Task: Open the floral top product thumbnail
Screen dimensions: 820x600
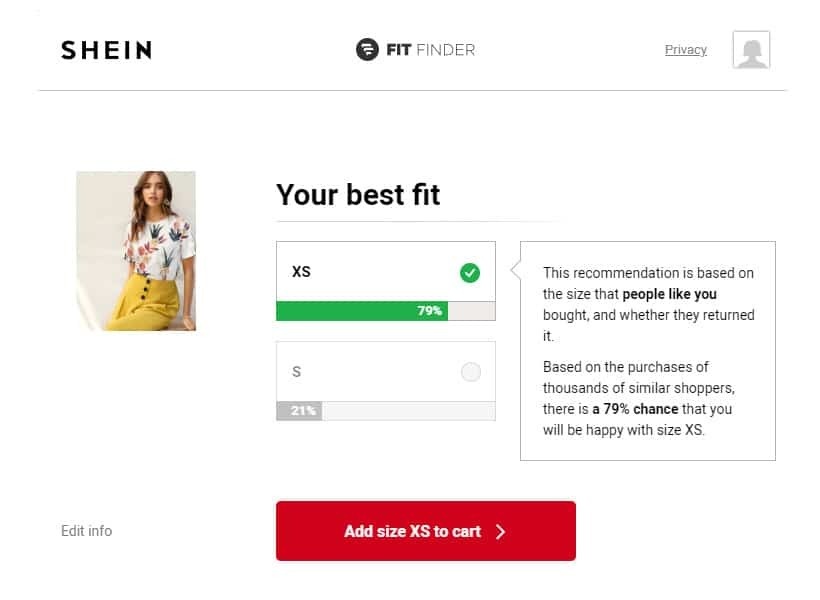Action: coord(136,251)
